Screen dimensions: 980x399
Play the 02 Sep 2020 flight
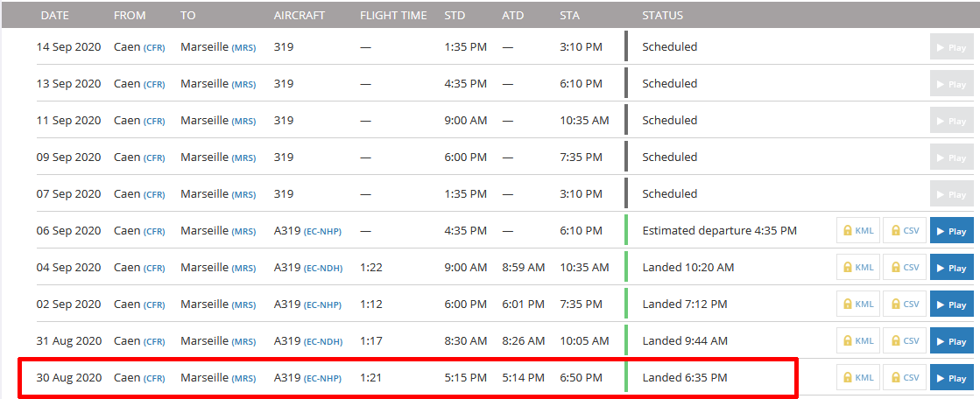point(952,304)
